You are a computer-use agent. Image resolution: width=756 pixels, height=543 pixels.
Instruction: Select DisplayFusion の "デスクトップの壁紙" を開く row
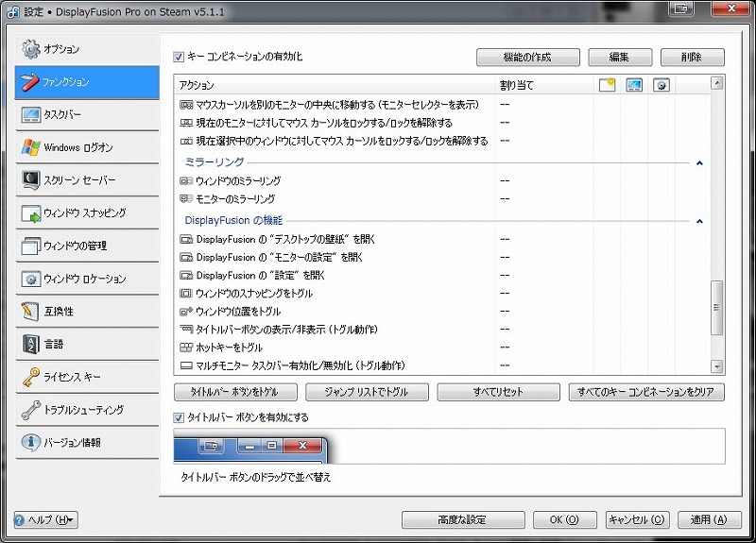(x=441, y=240)
